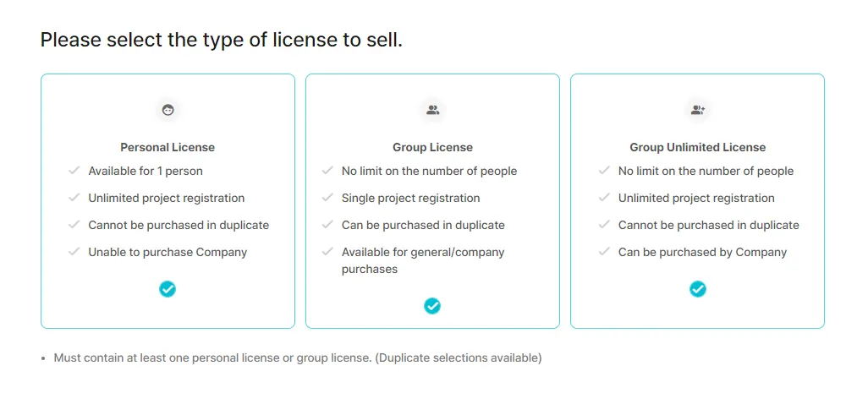
Task: Toggle the Group License teal checkmark
Action: (432, 306)
